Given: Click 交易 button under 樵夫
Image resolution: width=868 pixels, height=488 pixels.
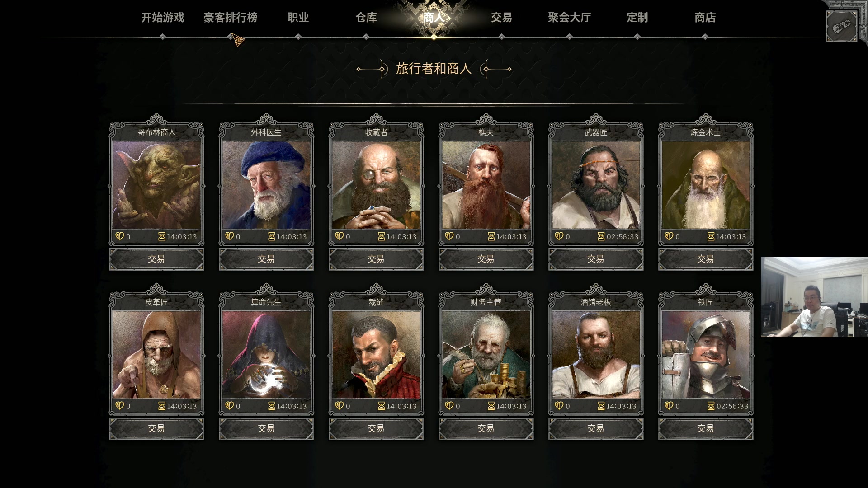Looking at the screenshot, I should click(486, 259).
